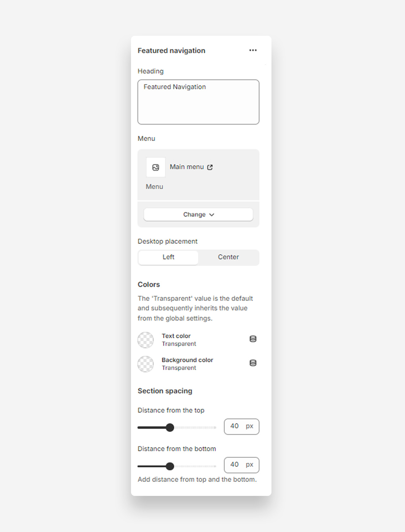Click the Featured navigation section title
Viewport: 405px width, 532px height.
pos(171,51)
